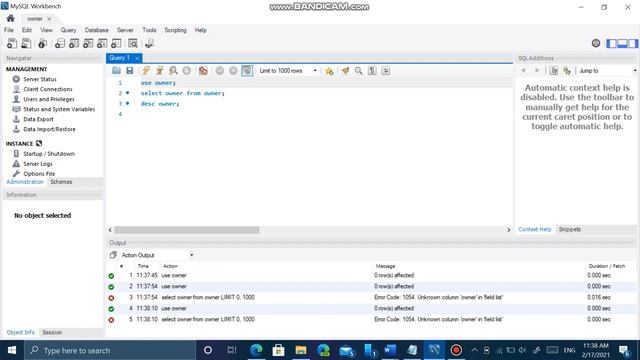This screenshot has width=640, height=360.
Task: Open script file in query editor
Action: coord(116,71)
